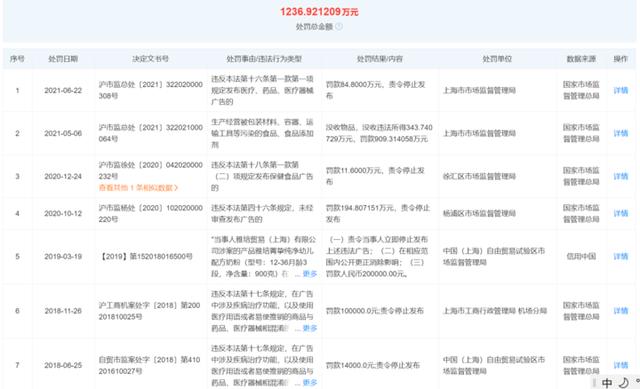This screenshot has width=640, height=389.
Task: Click document number 沪市监总处〔2021〕322021000064号
Action: [150, 133]
